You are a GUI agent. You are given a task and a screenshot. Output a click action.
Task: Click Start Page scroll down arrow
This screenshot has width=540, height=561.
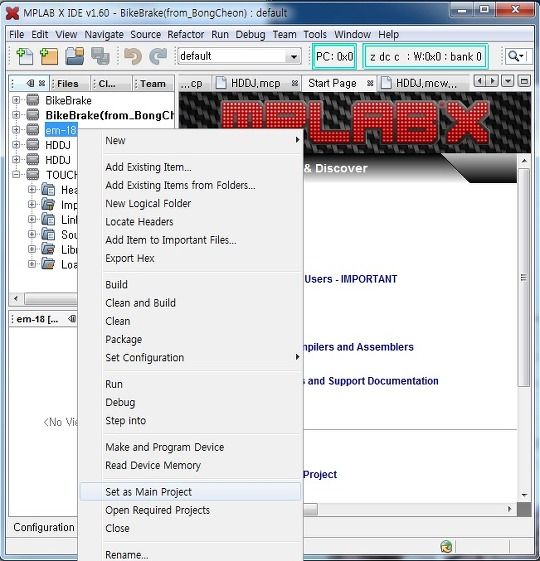(x=524, y=495)
